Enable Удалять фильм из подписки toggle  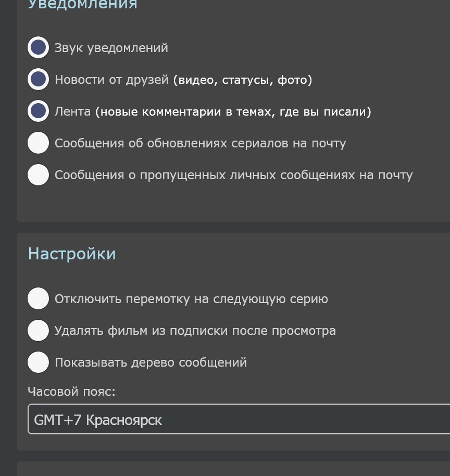tap(38, 331)
